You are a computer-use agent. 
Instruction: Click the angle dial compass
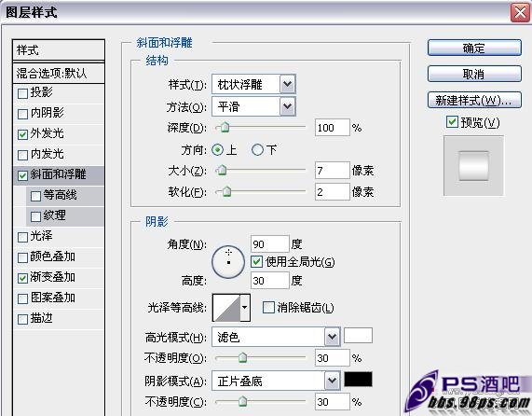[228, 262]
